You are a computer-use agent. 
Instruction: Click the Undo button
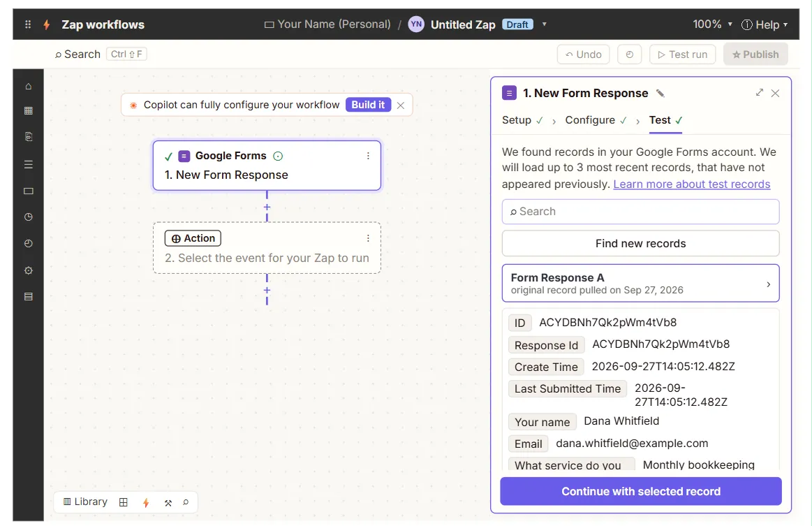click(x=583, y=54)
